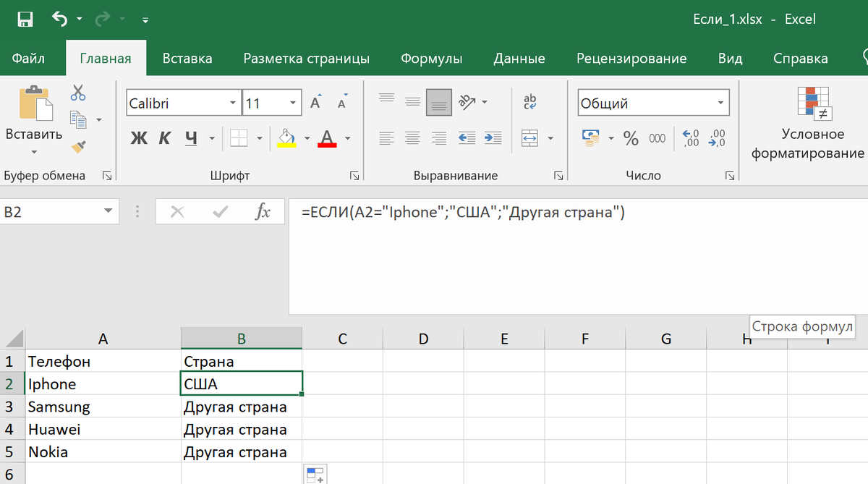This screenshot has height=484, width=868.
Task: Select the Format Painter brush
Action: coord(78,145)
